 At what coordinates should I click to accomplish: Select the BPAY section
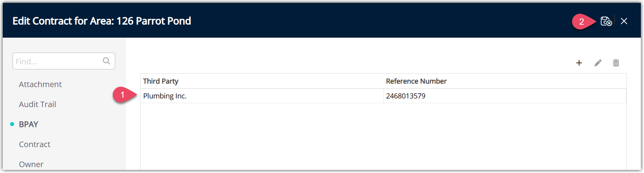coord(28,124)
